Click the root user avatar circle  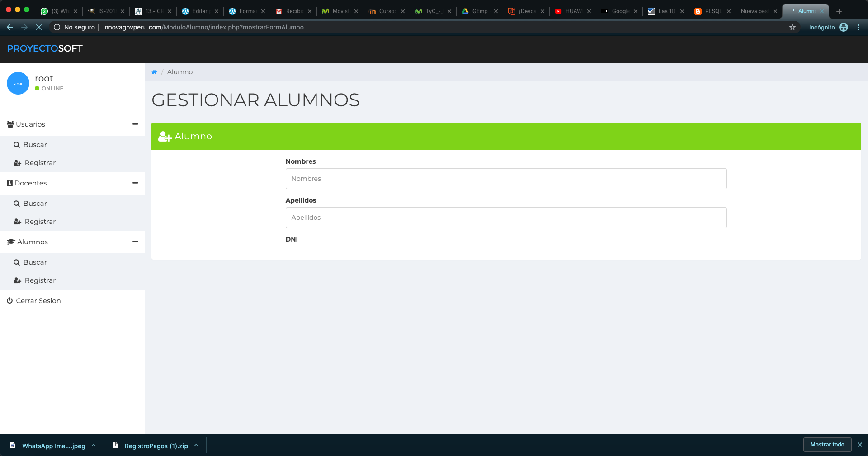[18, 83]
